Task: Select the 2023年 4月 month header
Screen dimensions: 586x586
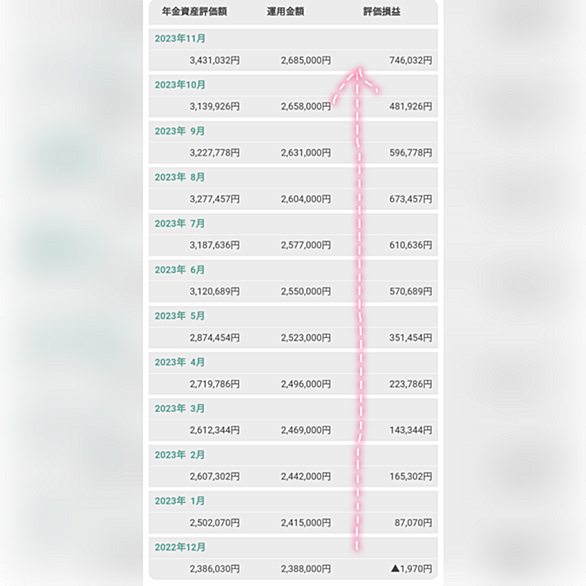Action: click(x=293, y=363)
